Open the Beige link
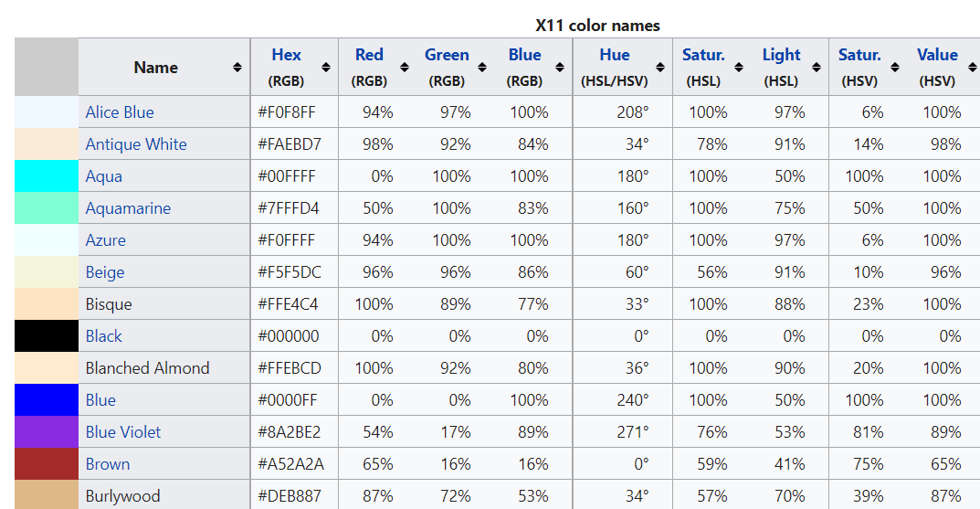 click(105, 272)
